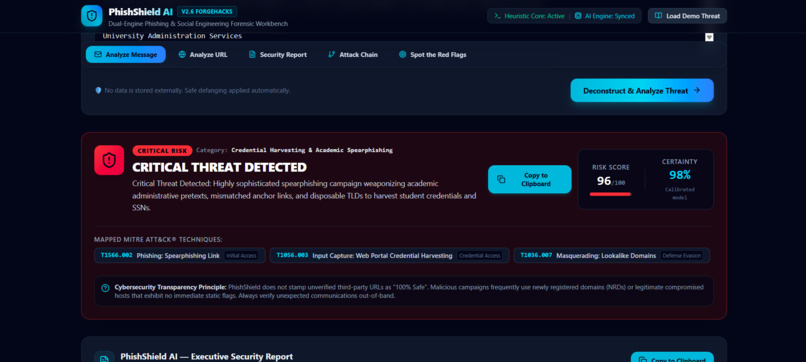Copy threat summary to clipboard
Image resolution: width=806 pixels, height=362 pixels.
529,179
